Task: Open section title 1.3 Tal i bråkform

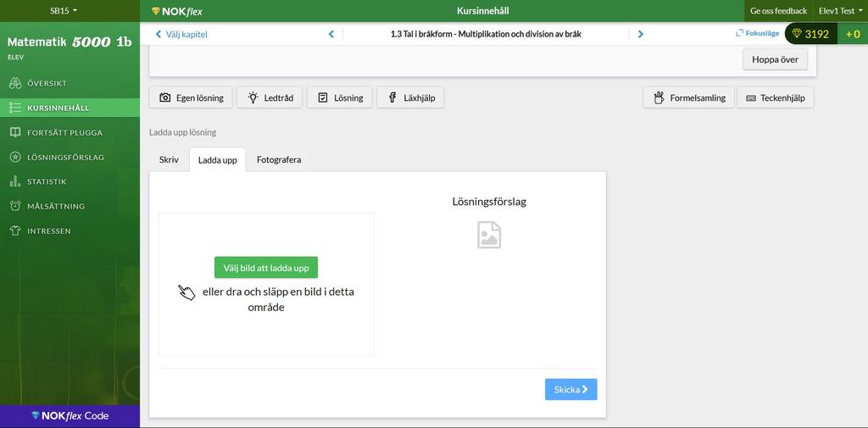Action: (x=486, y=35)
